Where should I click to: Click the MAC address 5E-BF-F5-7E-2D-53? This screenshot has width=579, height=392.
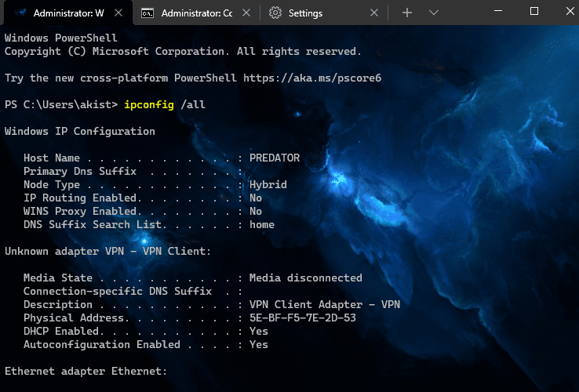pyautogui.click(x=303, y=318)
